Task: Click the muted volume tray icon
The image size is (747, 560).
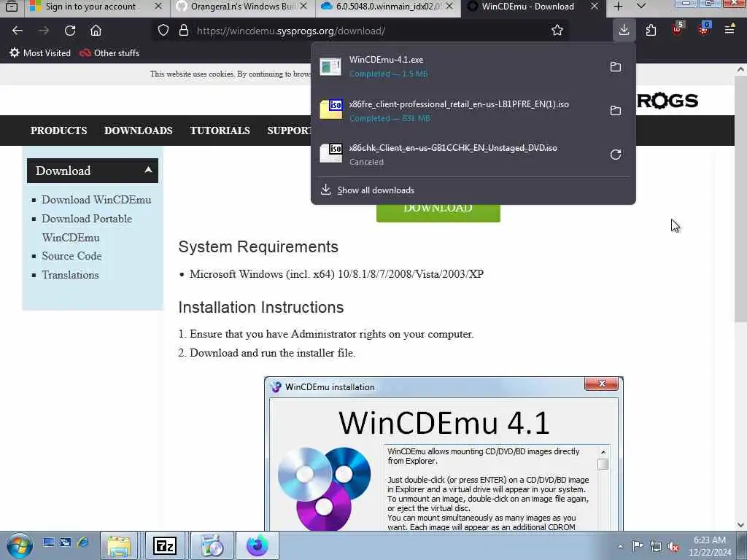Action: coord(673,547)
